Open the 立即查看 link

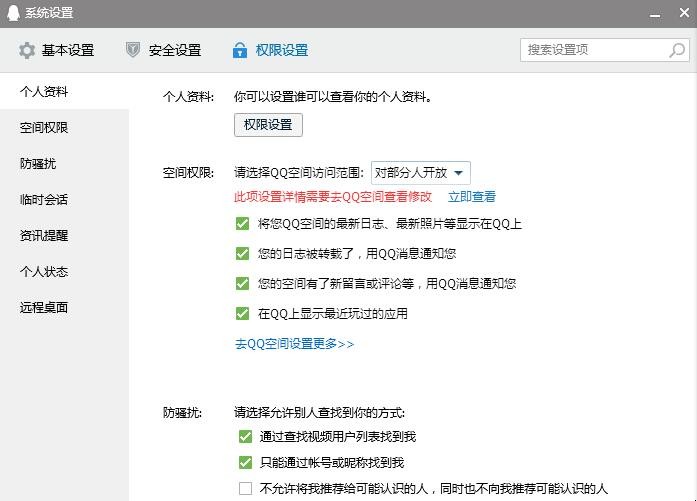point(471,197)
